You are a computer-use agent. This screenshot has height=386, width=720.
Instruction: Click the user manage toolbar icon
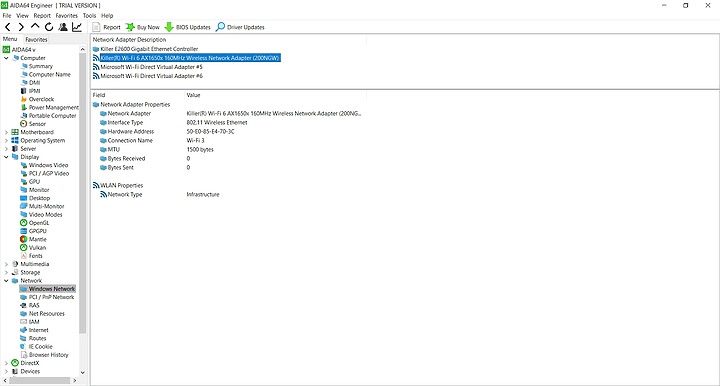[63, 27]
